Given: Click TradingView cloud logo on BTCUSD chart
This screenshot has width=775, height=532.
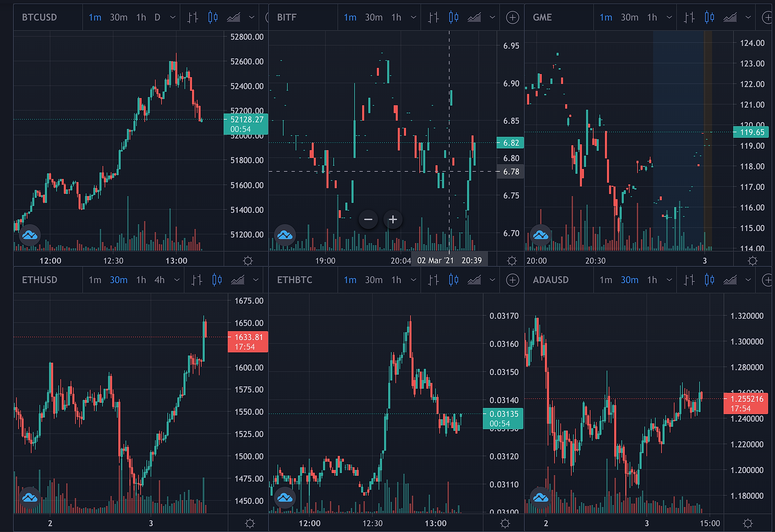Looking at the screenshot, I should [x=30, y=235].
